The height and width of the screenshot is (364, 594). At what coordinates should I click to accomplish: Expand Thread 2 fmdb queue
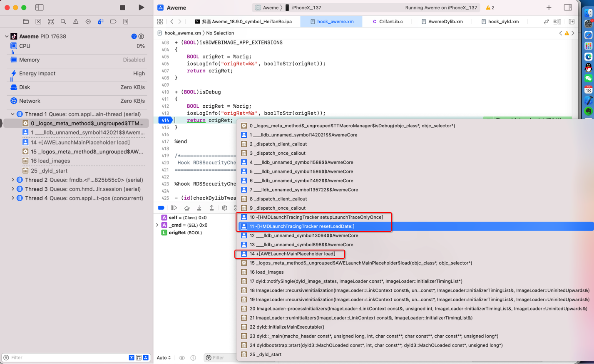12,180
